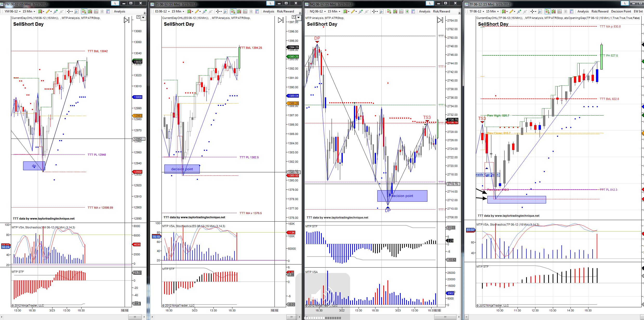Image resolution: width=644 pixels, height=320 pixels.
Task: Open Properties icon in ES chart toolbar
Action: [x=257, y=11]
